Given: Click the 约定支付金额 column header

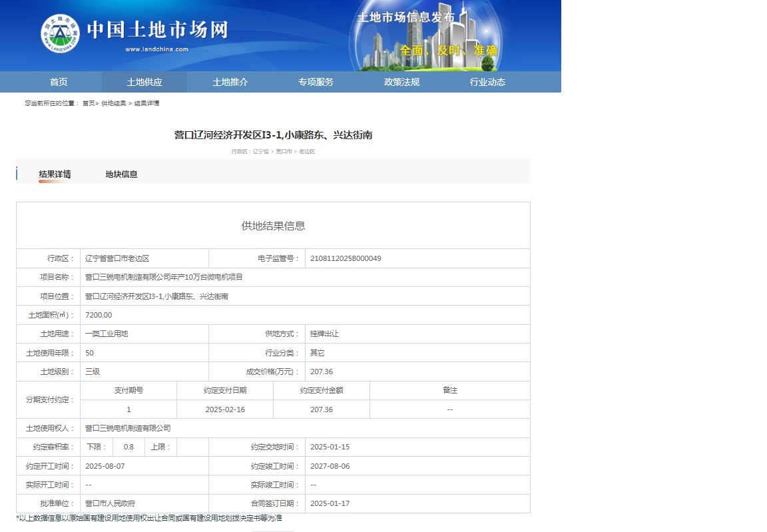Looking at the screenshot, I should pyautogui.click(x=322, y=390).
